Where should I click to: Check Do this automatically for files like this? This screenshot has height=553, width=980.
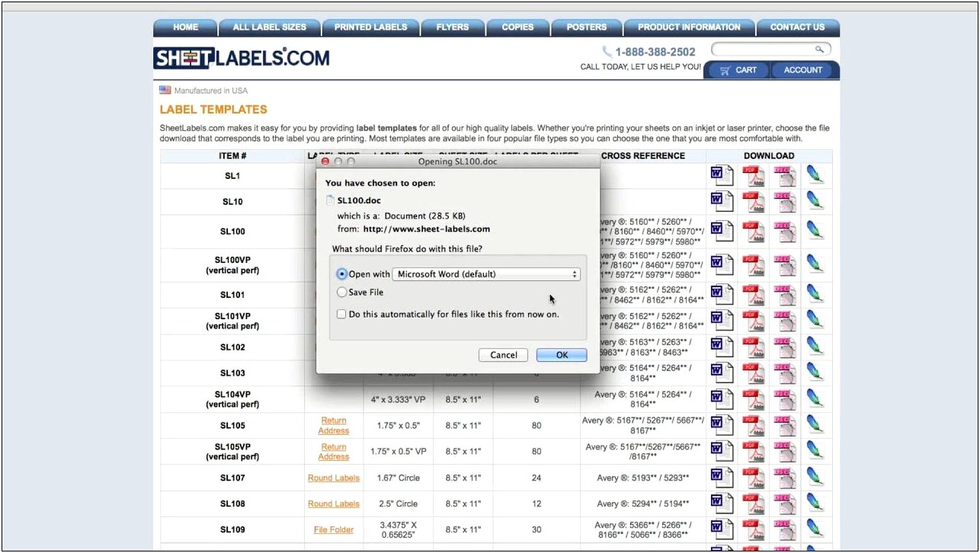[x=341, y=314]
